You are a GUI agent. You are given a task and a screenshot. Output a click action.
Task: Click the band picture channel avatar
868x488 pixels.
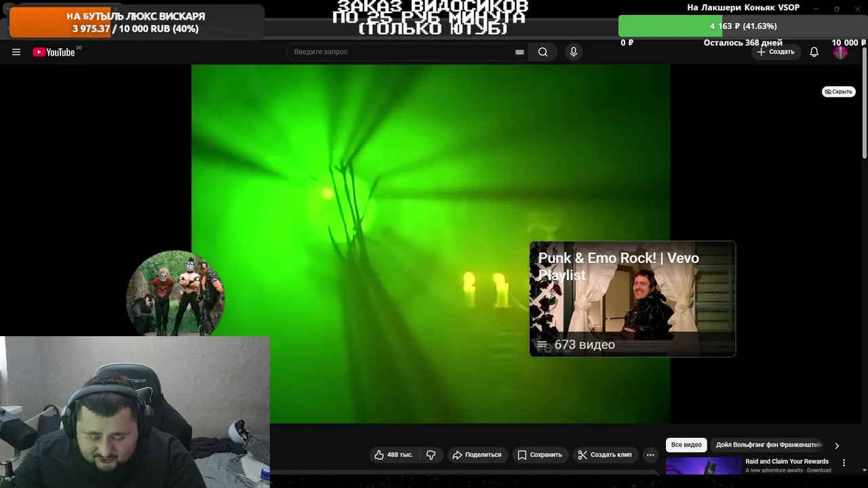click(176, 293)
